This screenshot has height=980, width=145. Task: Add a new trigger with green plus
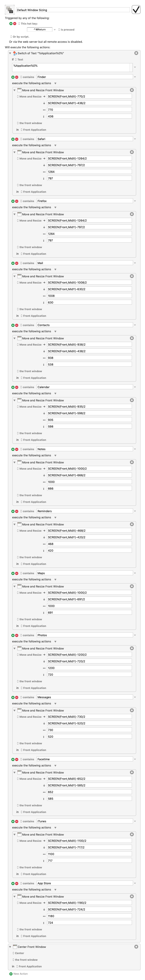point(11,23)
